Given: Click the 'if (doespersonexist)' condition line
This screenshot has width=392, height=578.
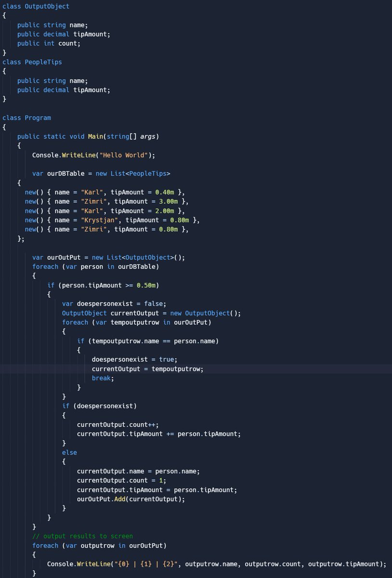Looking at the screenshot, I should pos(100,406).
